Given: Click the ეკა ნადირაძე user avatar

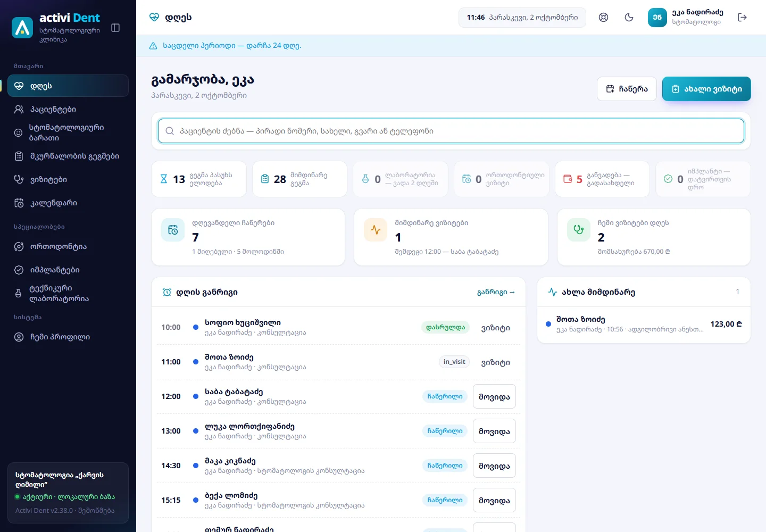Looking at the screenshot, I should point(657,18).
